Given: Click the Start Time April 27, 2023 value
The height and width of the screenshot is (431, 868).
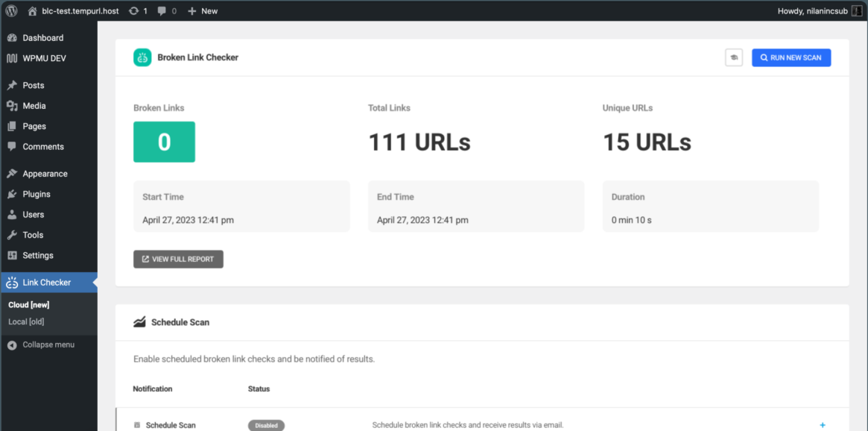Looking at the screenshot, I should pos(189,220).
